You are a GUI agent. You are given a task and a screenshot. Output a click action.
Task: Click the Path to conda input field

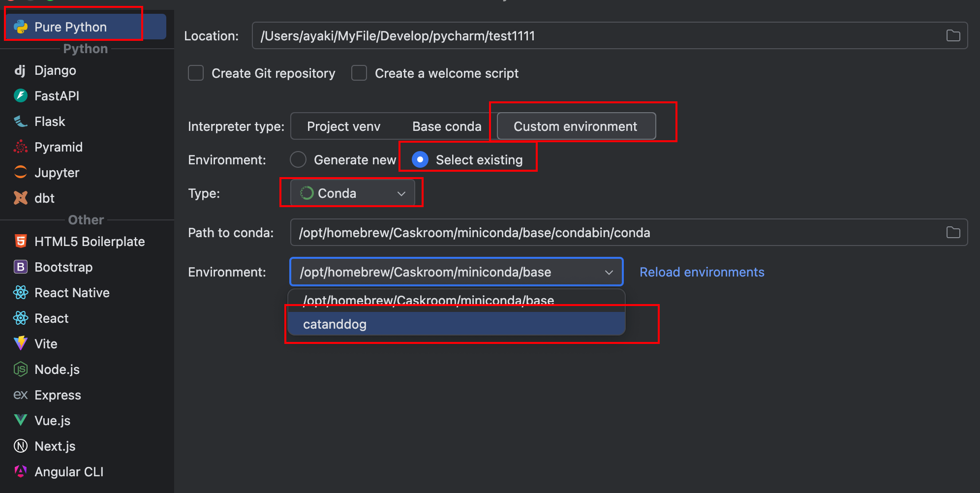(629, 232)
